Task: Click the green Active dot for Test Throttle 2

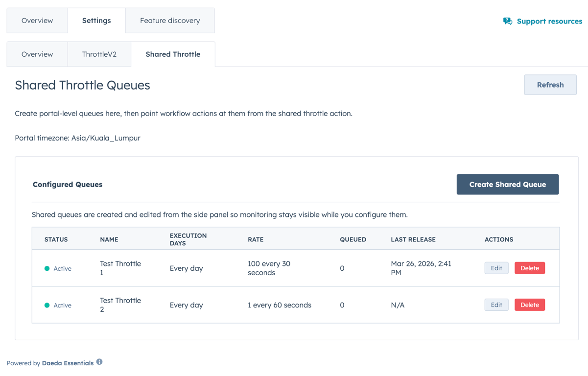Action: (47, 305)
